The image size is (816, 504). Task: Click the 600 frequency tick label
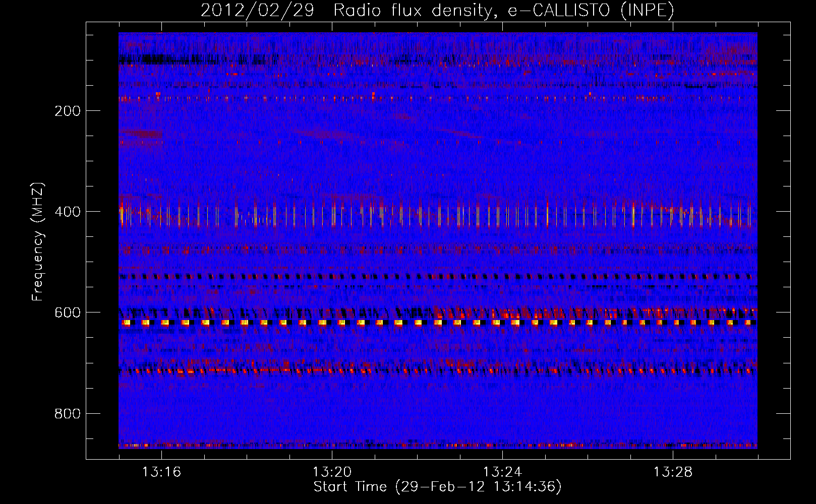tap(68, 312)
